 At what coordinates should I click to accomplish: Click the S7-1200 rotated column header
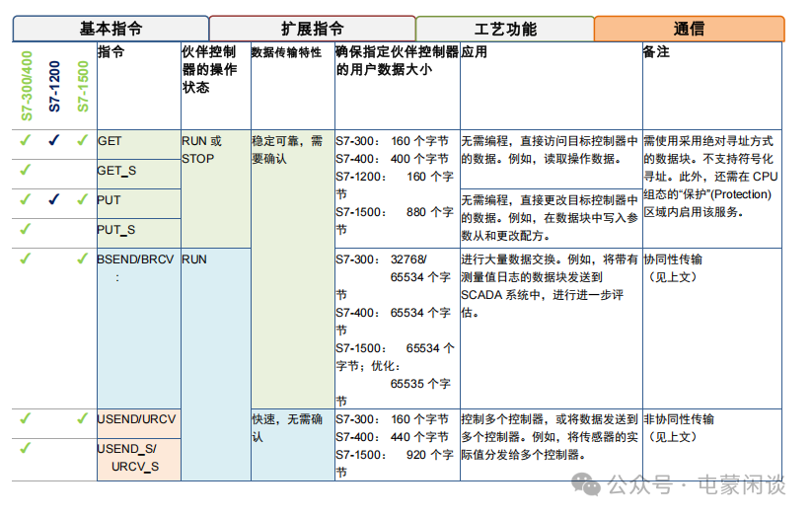(54, 87)
